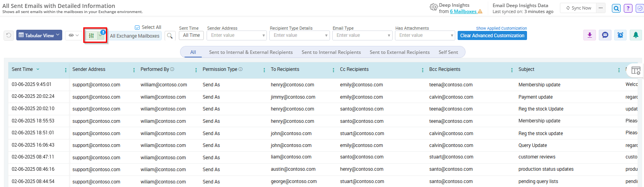Viewport: 644px width, 187px height.
Task: Click recipient liam@contoso.com
Action: coord(291,157)
